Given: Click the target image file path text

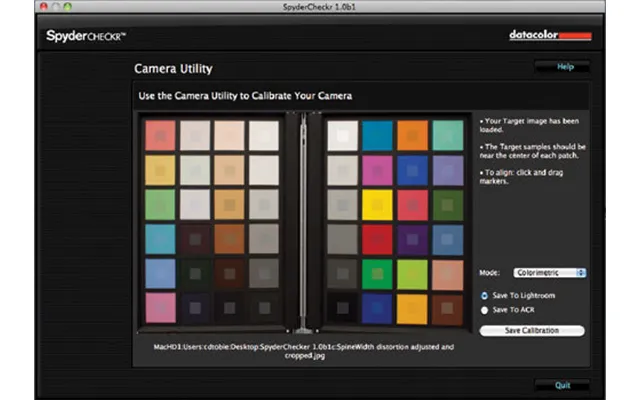Looking at the screenshot, I should point(304,351).
